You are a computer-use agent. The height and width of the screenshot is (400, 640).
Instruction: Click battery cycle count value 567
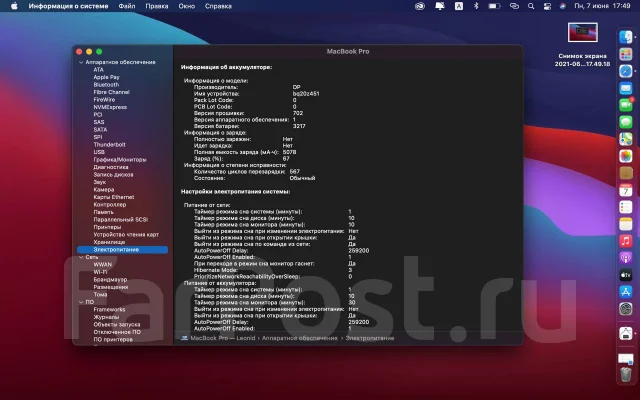294,172
